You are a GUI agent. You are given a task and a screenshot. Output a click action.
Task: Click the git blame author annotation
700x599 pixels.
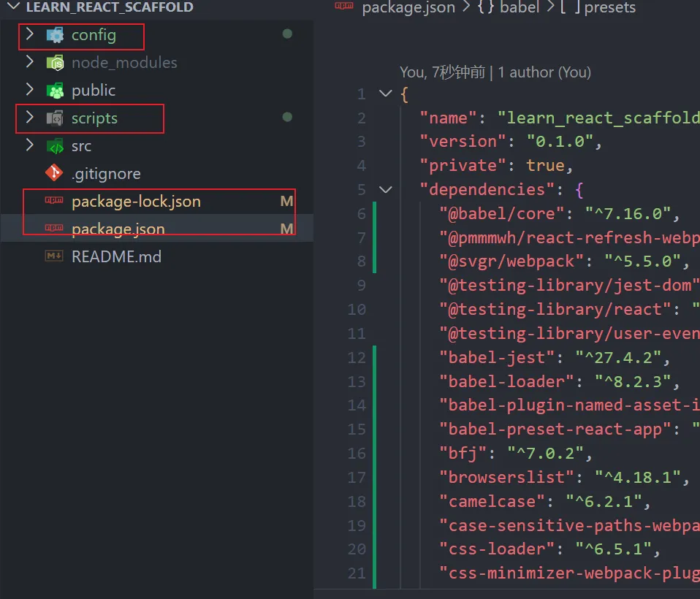pyautogui.click(x=495, y=72)
